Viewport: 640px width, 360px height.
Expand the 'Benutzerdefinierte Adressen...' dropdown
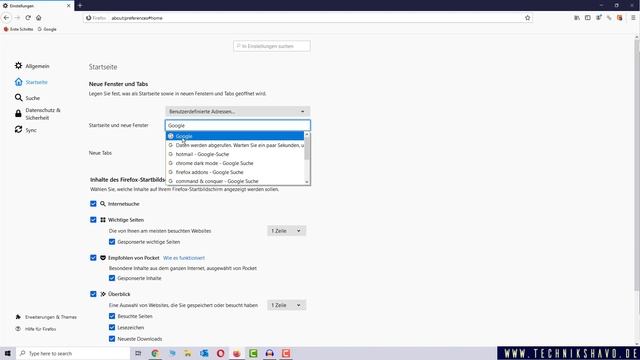(x=238, y=111)
